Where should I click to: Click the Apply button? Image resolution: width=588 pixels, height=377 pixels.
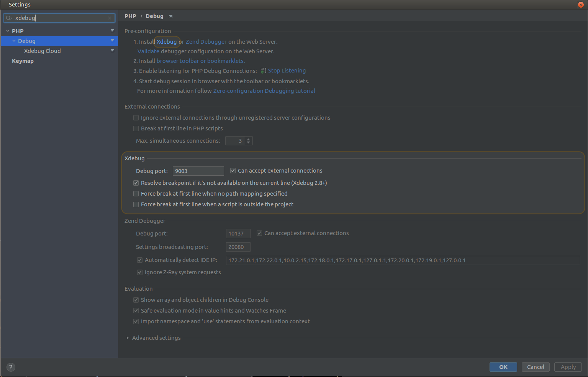(568, 367)
